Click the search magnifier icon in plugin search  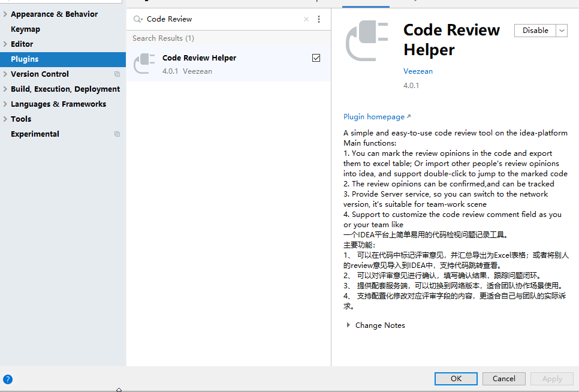point(138,19)
